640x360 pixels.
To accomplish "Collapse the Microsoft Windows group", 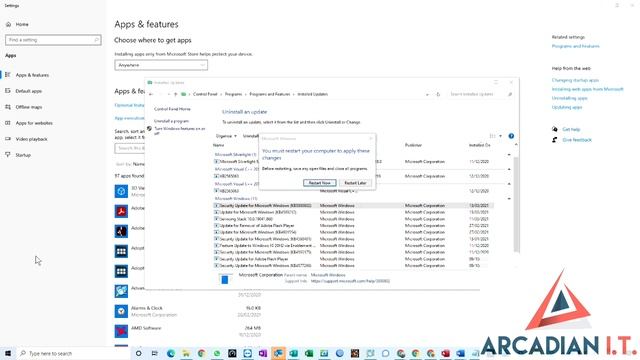I will [509, 199].
